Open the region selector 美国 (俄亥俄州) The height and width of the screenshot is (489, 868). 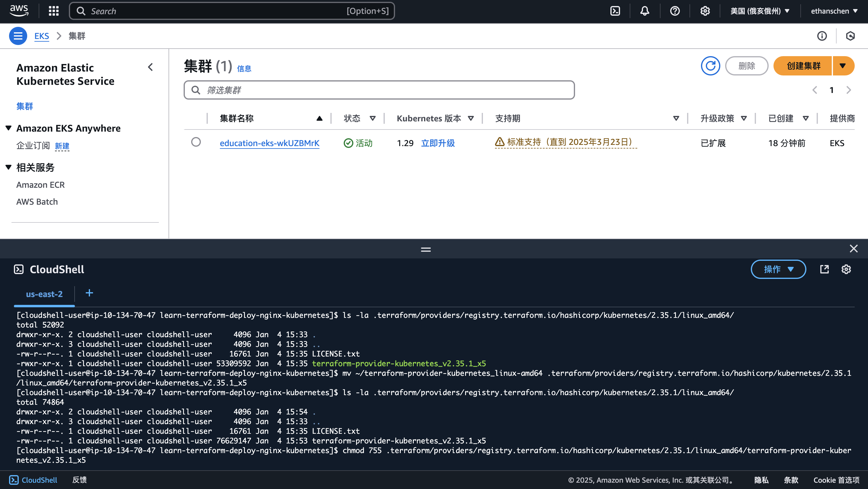tap(760, 11)
